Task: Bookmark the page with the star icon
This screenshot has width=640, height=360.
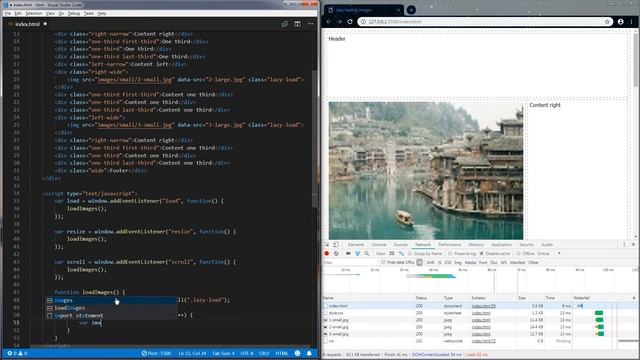Action: (x=607, y=22)
